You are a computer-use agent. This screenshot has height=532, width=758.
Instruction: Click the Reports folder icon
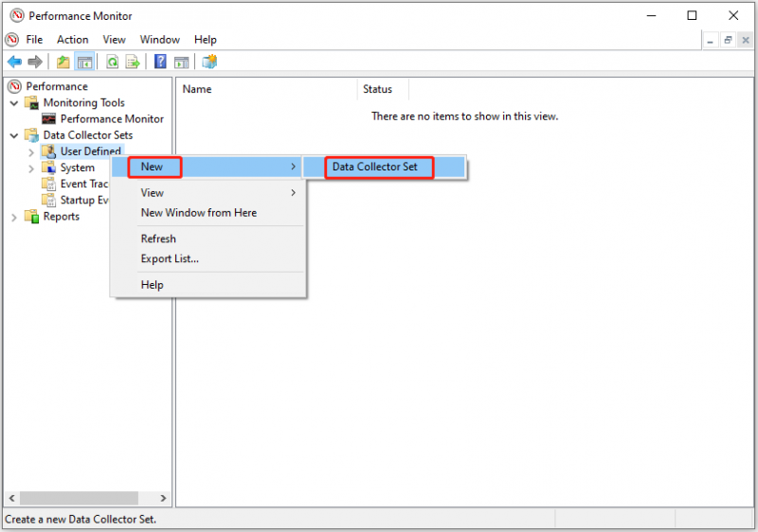[32, 216]
